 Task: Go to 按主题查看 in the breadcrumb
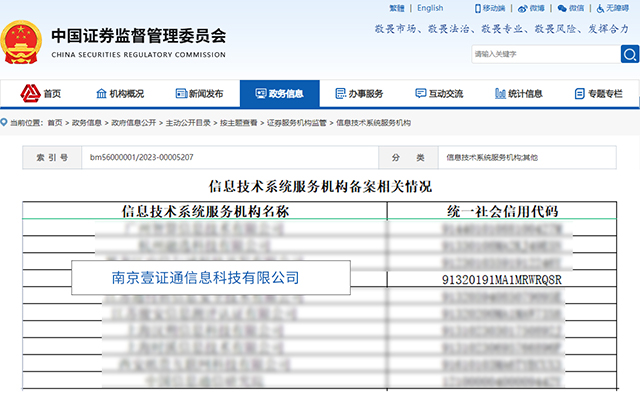point(239,123)
